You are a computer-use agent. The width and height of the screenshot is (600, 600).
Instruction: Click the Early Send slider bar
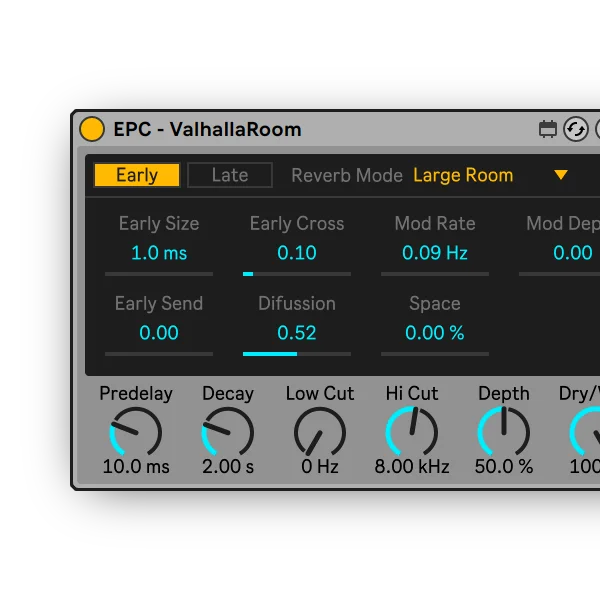pyautogui.click(x=159, y=354)
